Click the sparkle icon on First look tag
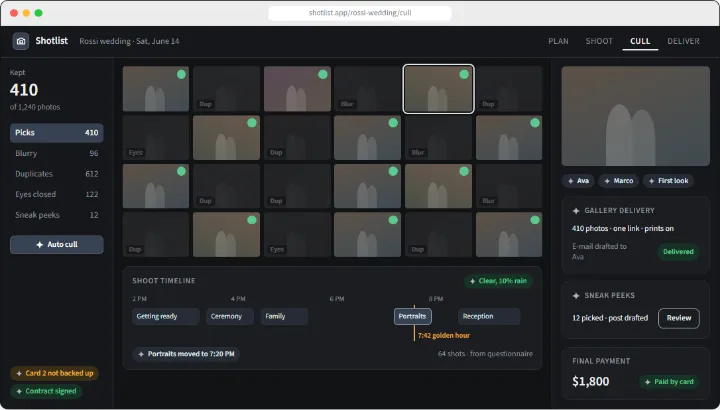 pyautogui.click(x=651, y=181)
